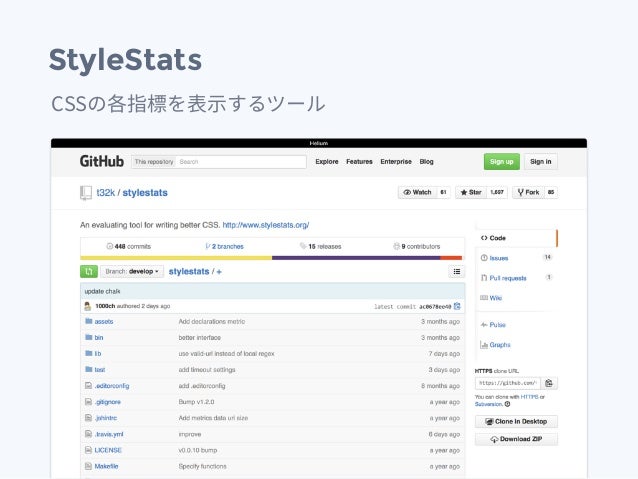Screen dimensions: 638x479
Task: Click the Watch button
Action: coord(417,192)
